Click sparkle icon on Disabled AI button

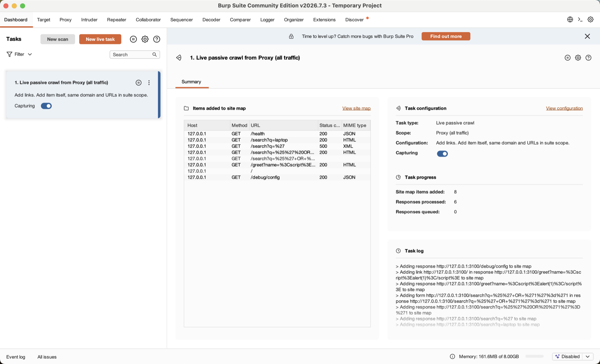coord(557,357)
